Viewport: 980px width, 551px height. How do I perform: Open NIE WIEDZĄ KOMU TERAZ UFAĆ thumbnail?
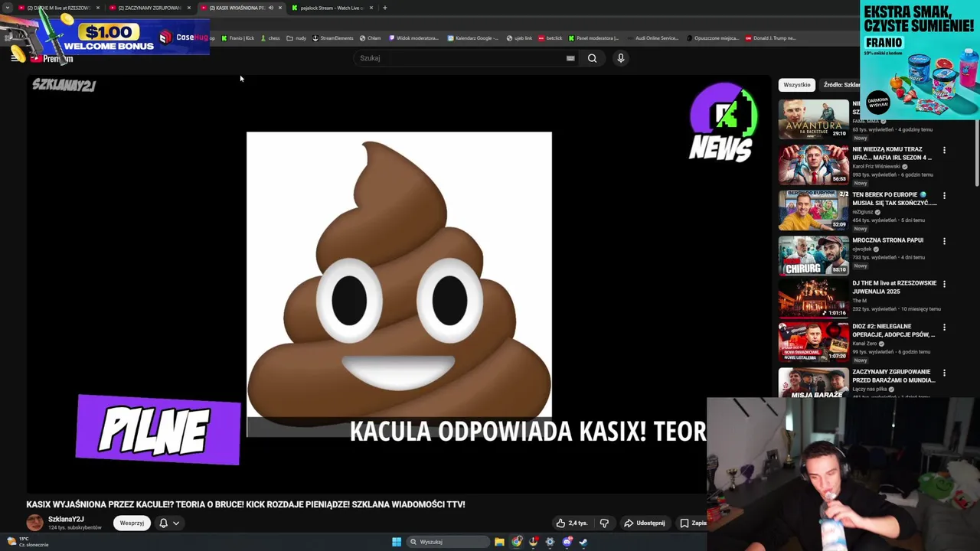pyautogui.click(x=814, y=165)
